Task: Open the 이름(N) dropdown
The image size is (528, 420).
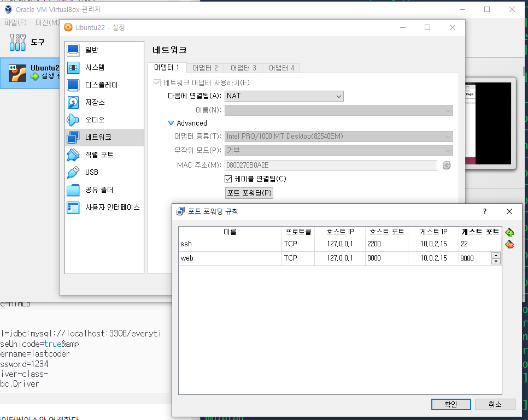Action: [338, 110]
